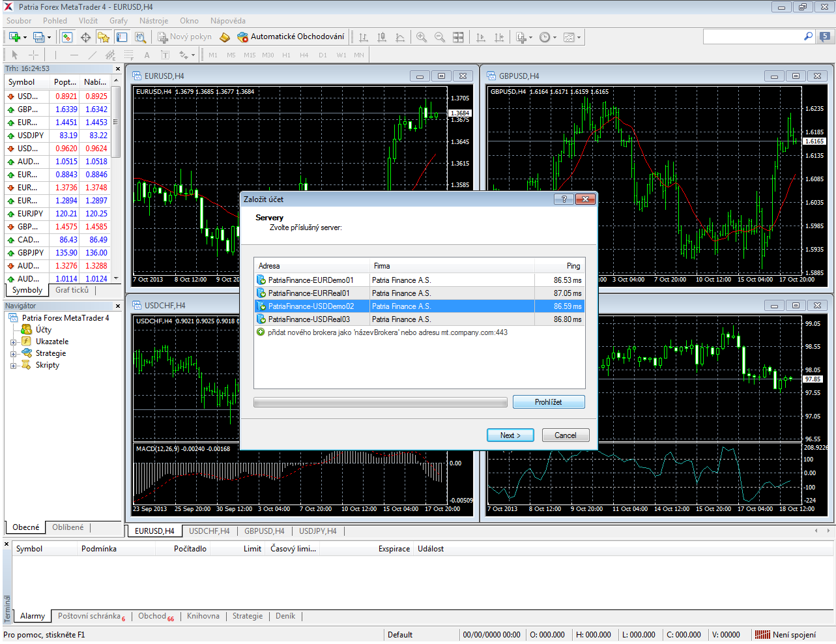This screenshot has height=644, width=836.
Task: Open periods clock icon
Action: (x=545, y=37)
